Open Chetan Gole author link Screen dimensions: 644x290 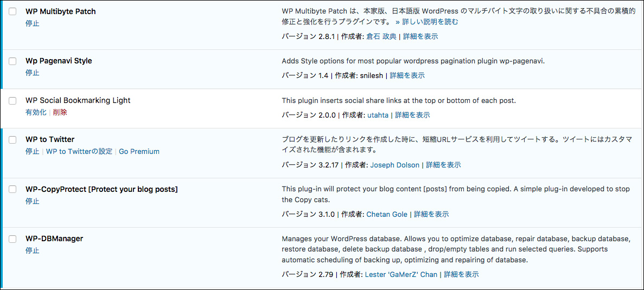click(x=387, y=214)
